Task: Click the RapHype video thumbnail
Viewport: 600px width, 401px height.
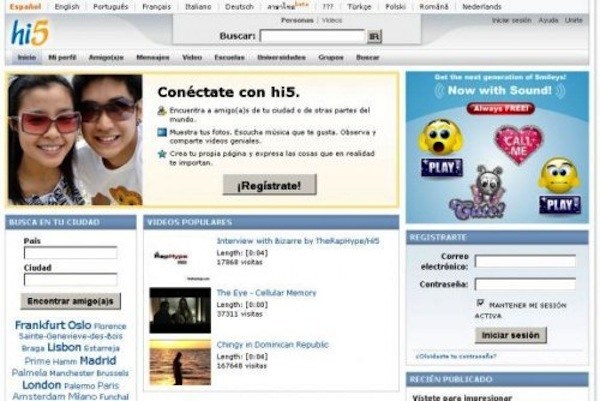Action: coord(180,258)
